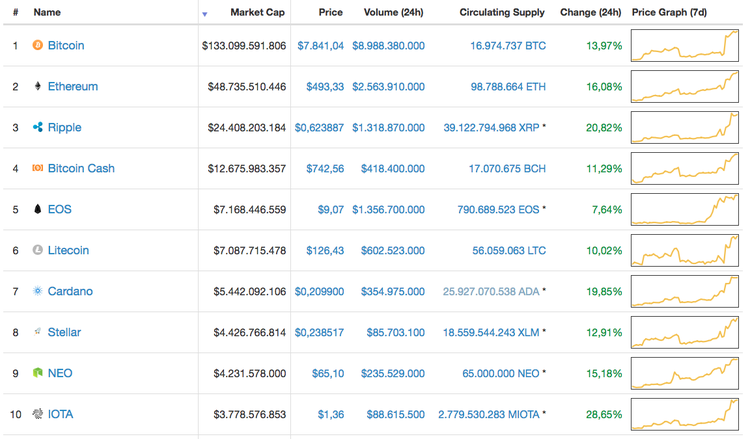This screenshot has height=439, width=750.
Task: Click the Ripple logo icon
Action: point(38,128)
